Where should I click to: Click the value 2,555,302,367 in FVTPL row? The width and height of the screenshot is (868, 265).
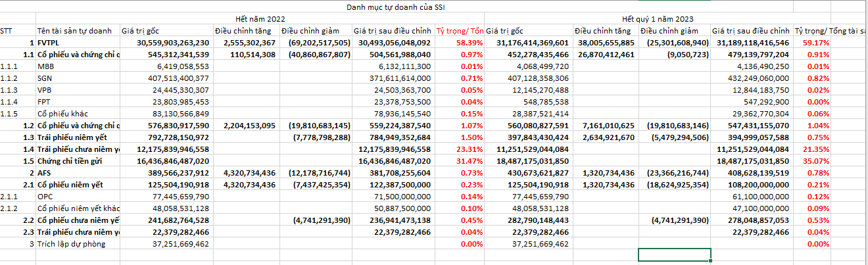click(246, 43)
